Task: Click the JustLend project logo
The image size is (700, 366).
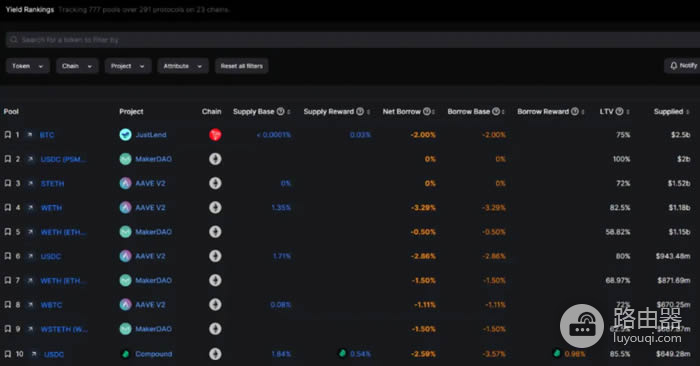Action: pyautogui.click(x=125, y=135)
